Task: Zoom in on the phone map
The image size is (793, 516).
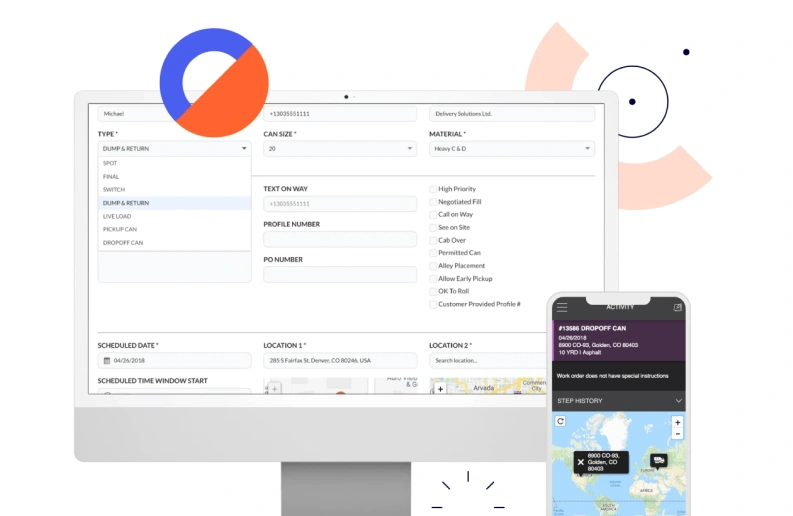Action: click(x=677, y=422)
